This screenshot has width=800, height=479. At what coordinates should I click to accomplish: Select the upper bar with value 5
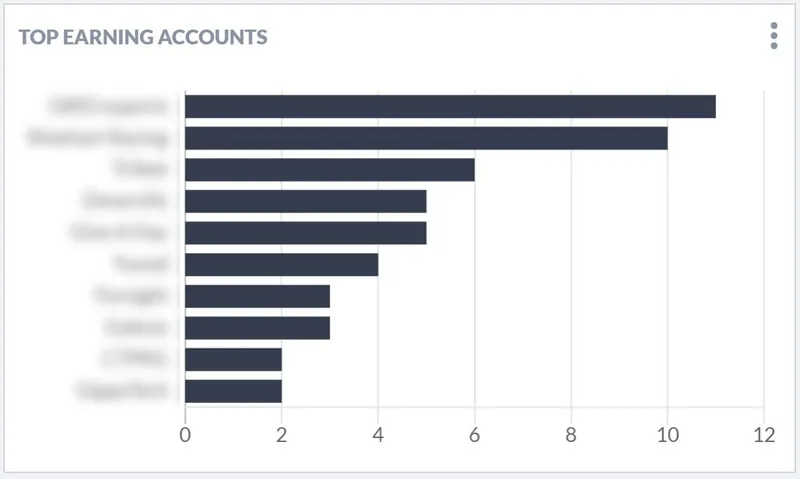coord(306,201)
